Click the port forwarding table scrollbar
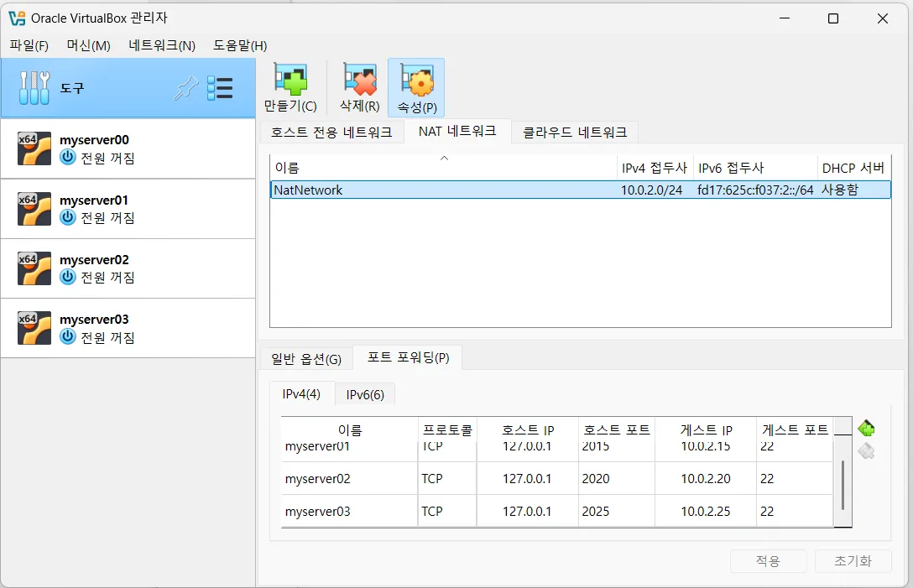This screenshot has height=588, width=913. (843, 484)
